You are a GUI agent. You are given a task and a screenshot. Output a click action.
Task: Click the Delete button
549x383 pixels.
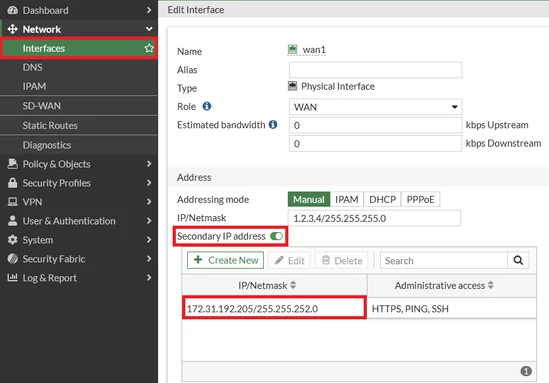(x=342, y=260)
